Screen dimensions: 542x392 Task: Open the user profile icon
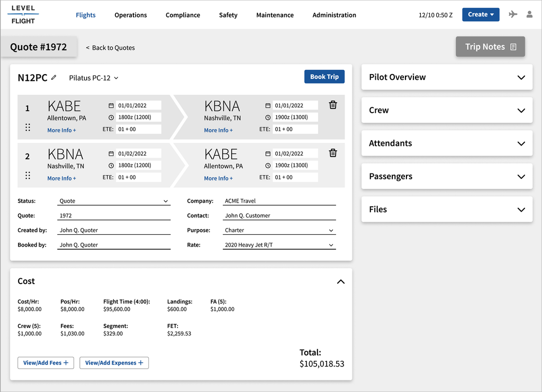(529, 14)
